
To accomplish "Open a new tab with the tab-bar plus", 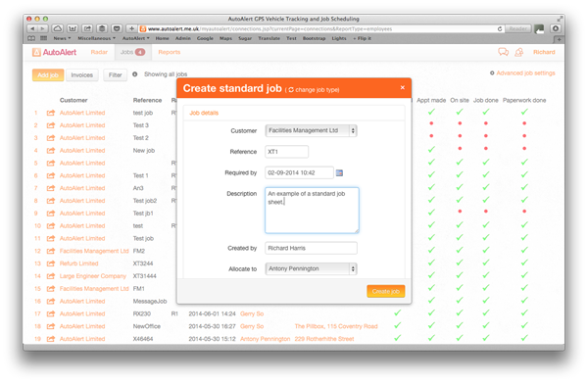I will click(559, 39).
